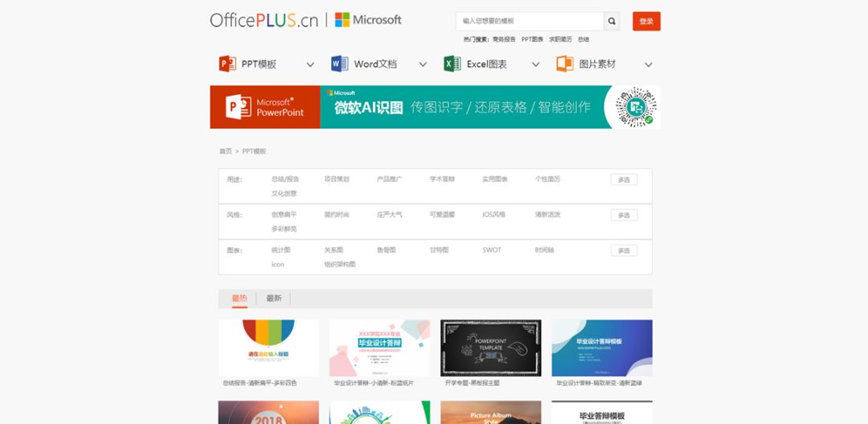Click the Microsoft PowerPoint banner logo
Image resolution: width=868 pixels, height=424 pixels.
265,107
